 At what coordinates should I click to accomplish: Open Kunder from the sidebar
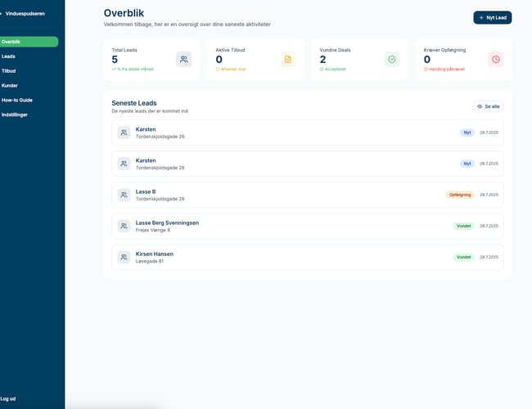pyautogui.click(x=10, y=85)
